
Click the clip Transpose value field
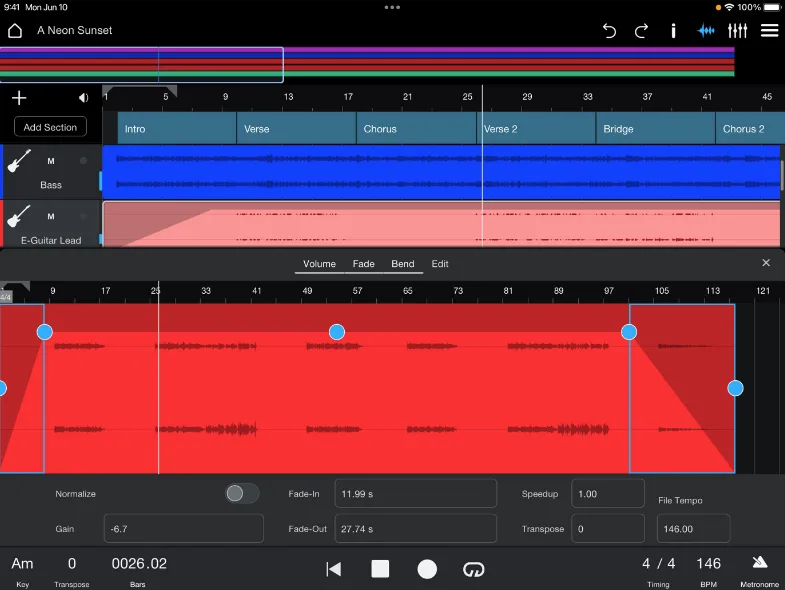point(608,528)
